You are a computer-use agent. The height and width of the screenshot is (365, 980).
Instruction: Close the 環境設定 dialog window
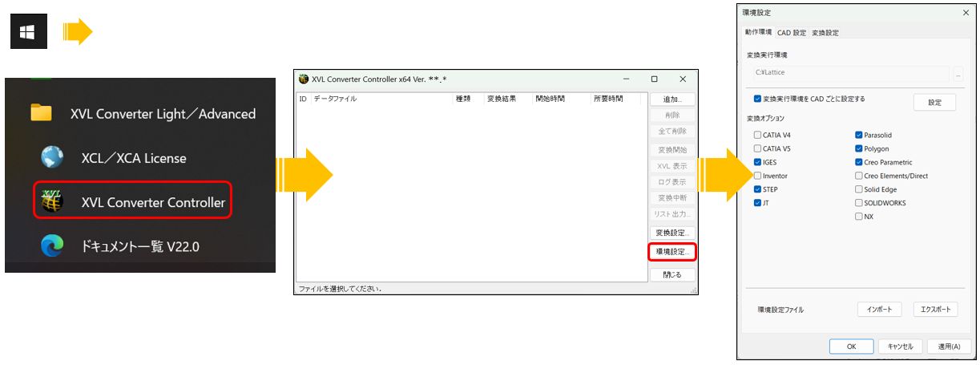(x=965, y=12)
